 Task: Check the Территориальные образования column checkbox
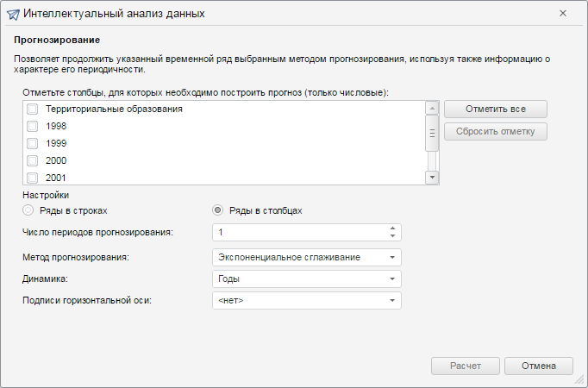(33, 110)
